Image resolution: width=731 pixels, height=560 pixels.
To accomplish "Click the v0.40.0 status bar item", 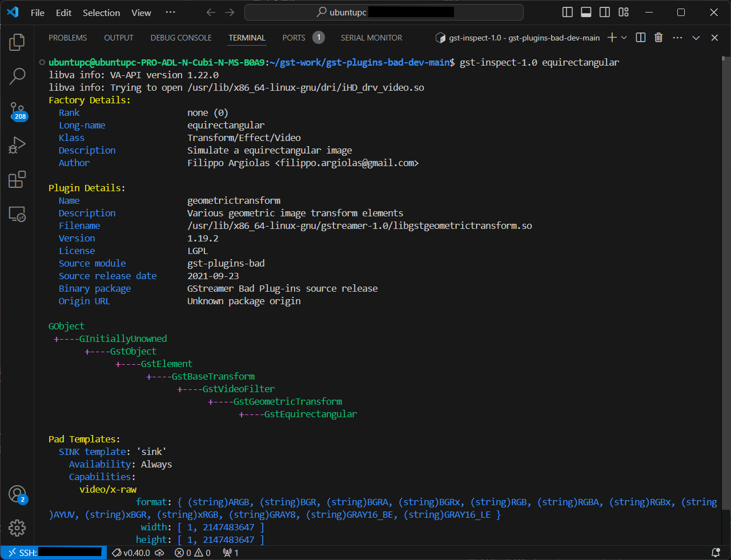I will (131, 553).
